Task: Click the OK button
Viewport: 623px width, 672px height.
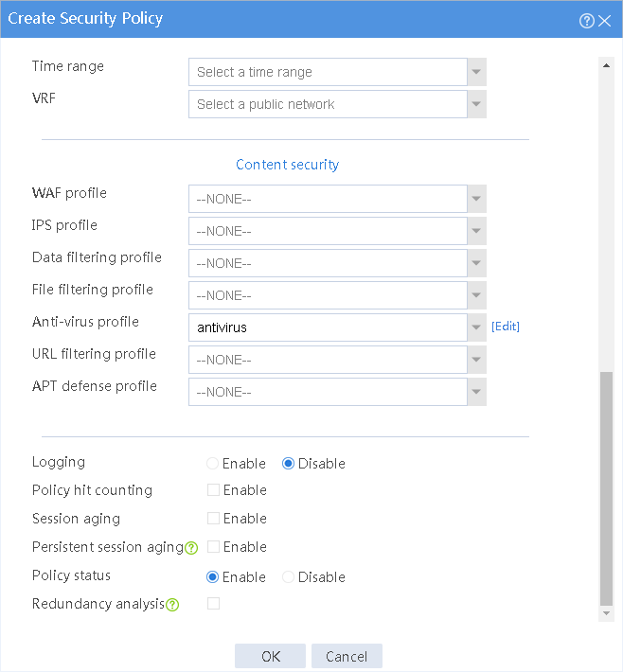Action: (270, 656)
